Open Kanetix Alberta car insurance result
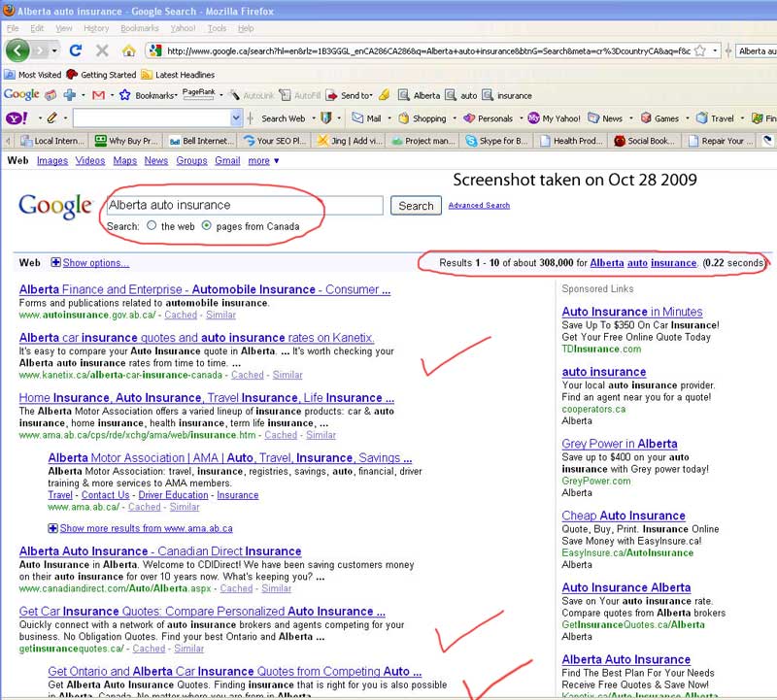The height and width of the screenshot is (700, 777). point(196,337)
